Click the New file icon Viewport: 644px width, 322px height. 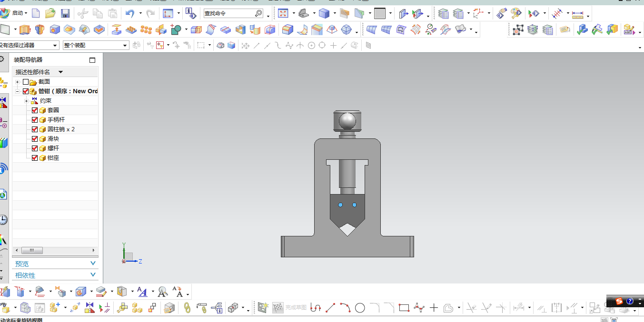[x=36, y=13]
